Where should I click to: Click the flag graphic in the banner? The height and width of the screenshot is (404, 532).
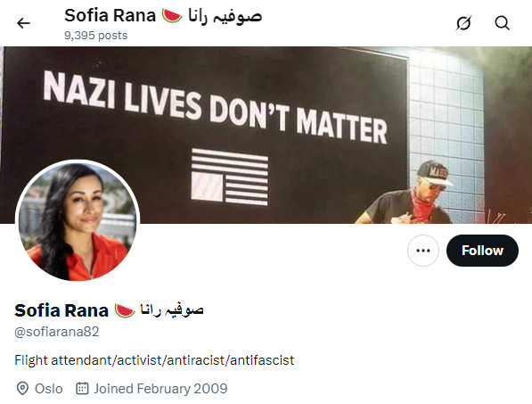230,177
